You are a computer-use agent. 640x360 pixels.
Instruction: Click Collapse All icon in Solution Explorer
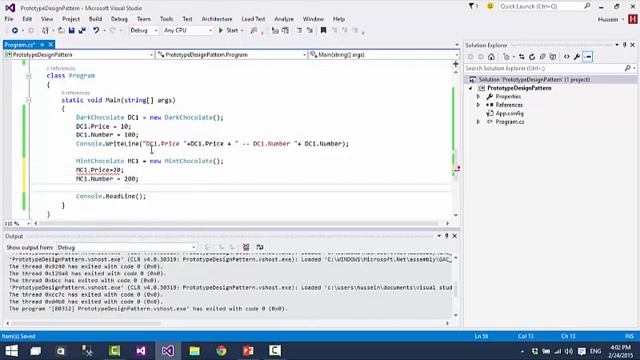542,57
